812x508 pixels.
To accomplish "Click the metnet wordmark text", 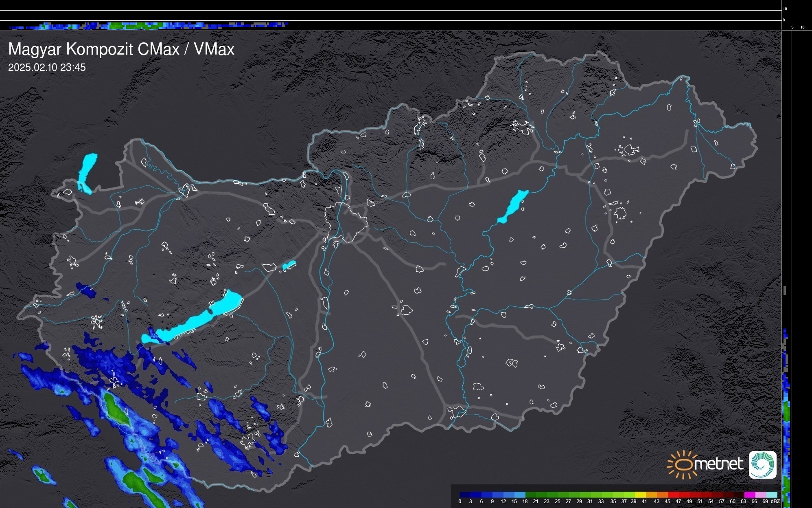I will click(719, 464).
